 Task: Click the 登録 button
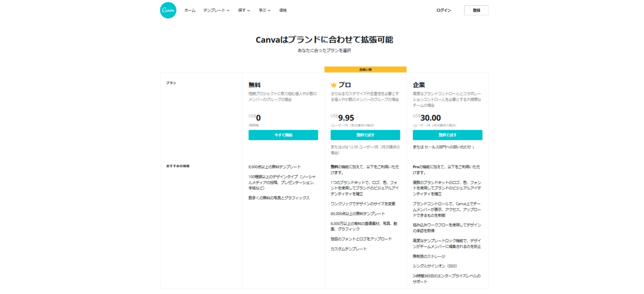click(x=476, y=10)
